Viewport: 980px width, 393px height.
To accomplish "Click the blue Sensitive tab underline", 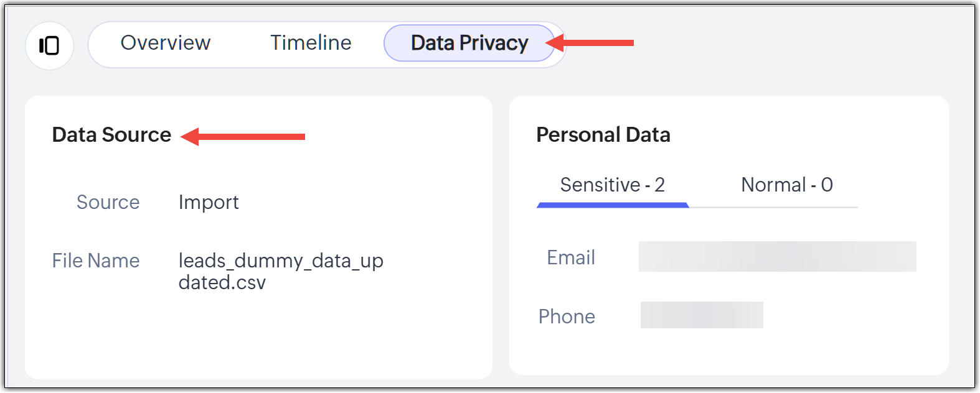I will pyautogui.click(x=612, y=205).
